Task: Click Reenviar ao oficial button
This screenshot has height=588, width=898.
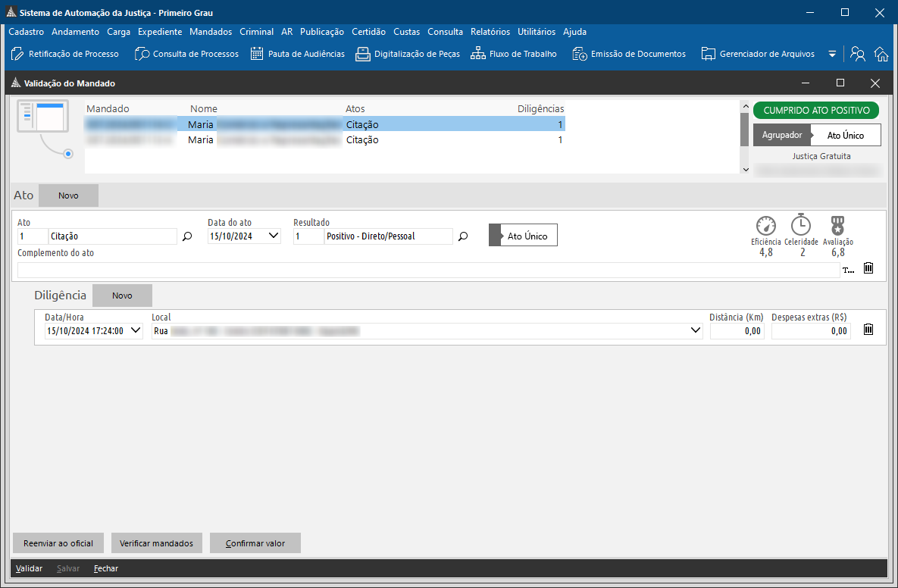Action: tap(58, 543)
